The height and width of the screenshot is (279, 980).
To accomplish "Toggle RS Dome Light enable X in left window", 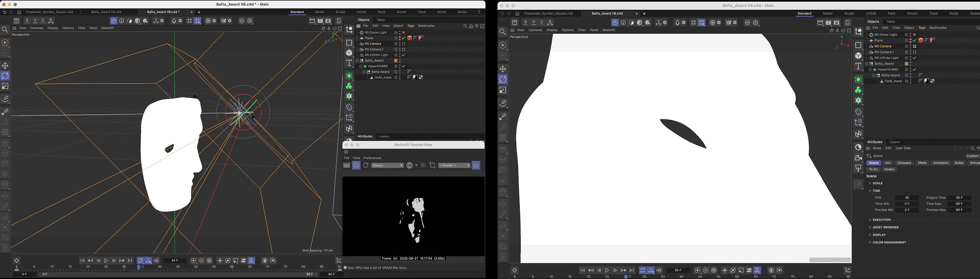I will pos(404,33).
